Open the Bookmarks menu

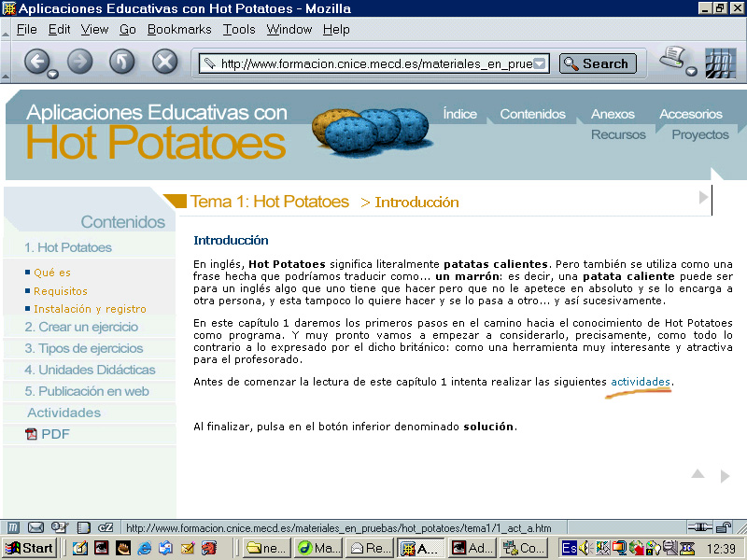[x=179, y=29]
